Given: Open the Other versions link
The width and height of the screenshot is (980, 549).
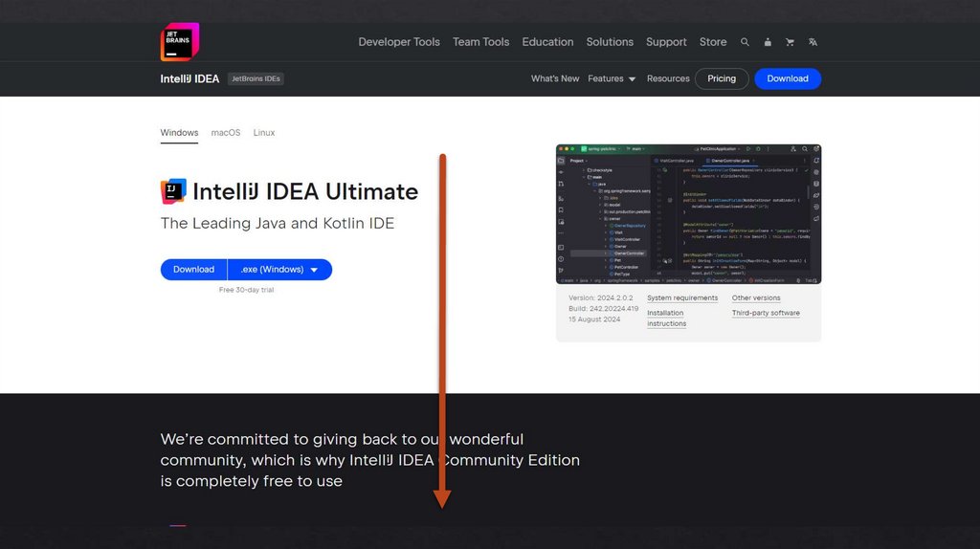Looking at the screenshot, I should tap(756, 297).
